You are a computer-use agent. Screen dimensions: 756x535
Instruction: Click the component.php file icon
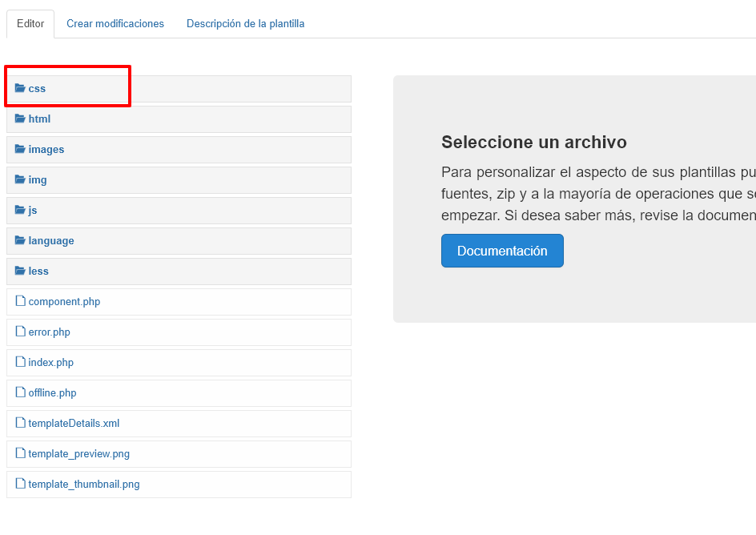point(20,301)
